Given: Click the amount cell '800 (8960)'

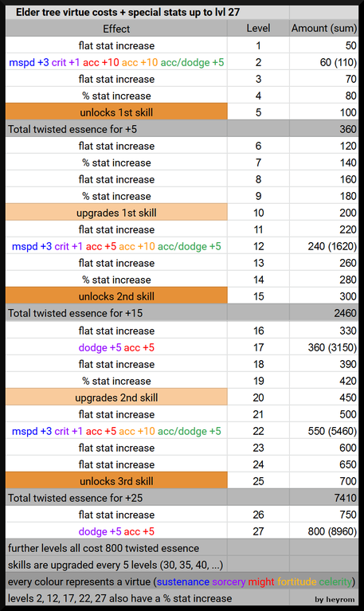Looking at the screenshot, I should click(324, 531).
